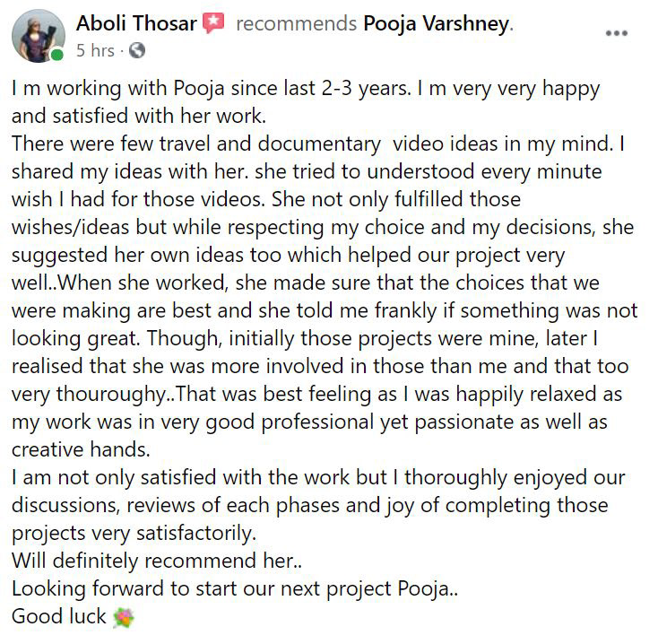
Task: Visit the Pooja Varshney page link
Action: (x=436, y=24)
